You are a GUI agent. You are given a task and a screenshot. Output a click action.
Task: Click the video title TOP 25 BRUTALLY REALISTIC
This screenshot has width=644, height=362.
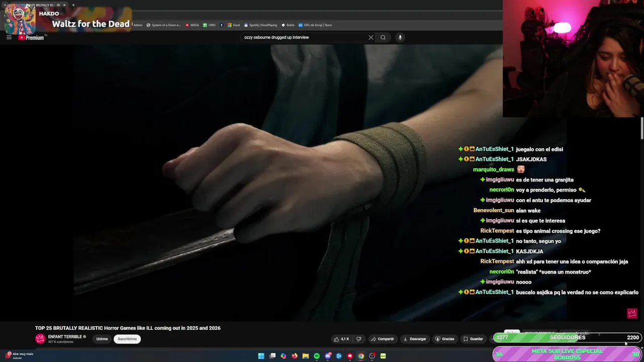click(128, 328)
